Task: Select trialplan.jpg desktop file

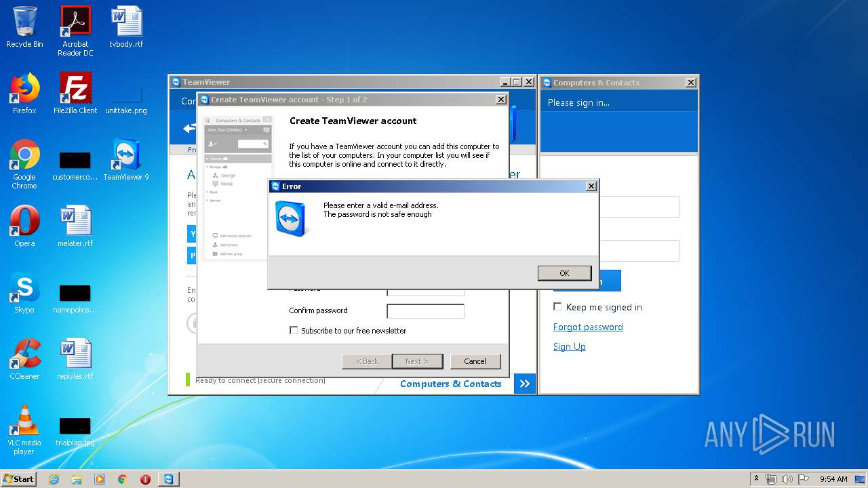Action: 75,432
